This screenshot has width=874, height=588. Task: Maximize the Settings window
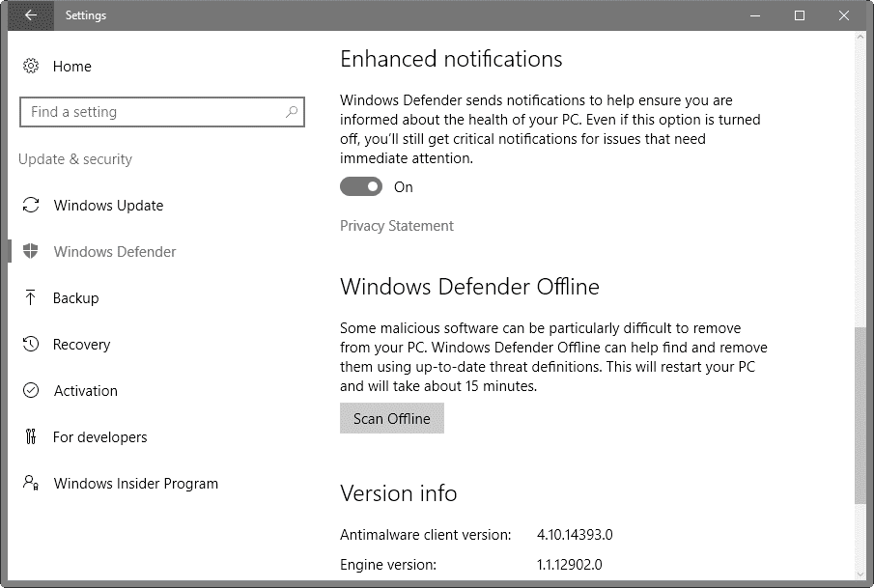click(x=800, y=15)
